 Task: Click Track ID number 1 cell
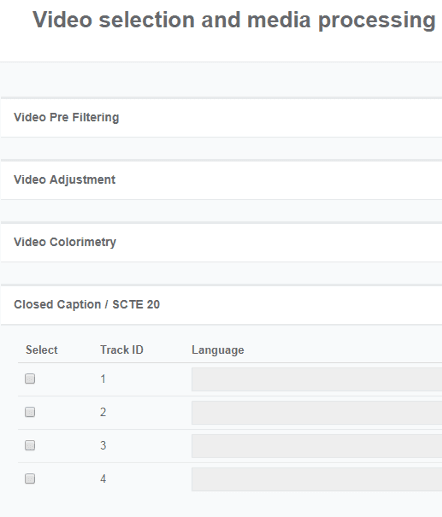(103, 379)
